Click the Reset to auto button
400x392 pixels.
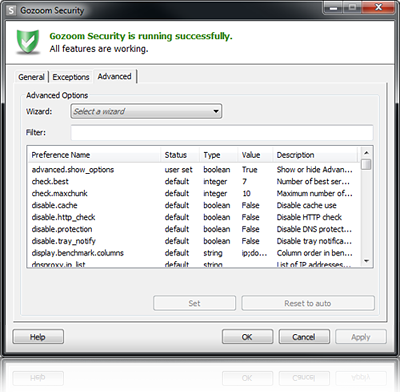[308, 303]
